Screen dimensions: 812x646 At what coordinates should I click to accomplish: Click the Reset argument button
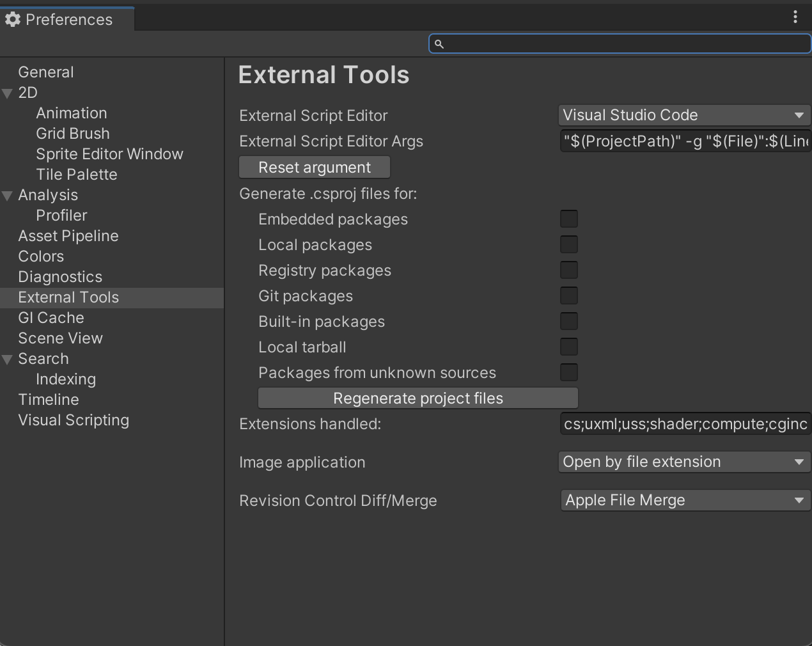[314, 168]
